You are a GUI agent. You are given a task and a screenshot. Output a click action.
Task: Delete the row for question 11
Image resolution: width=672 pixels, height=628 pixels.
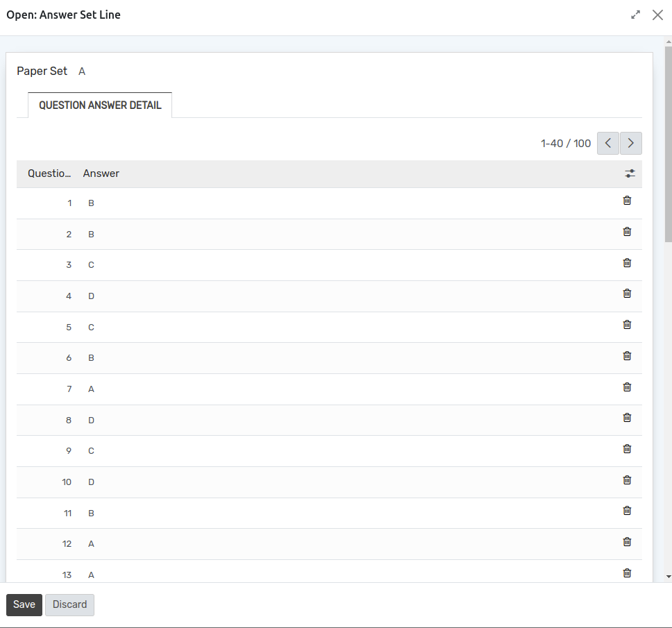[627, 511]
